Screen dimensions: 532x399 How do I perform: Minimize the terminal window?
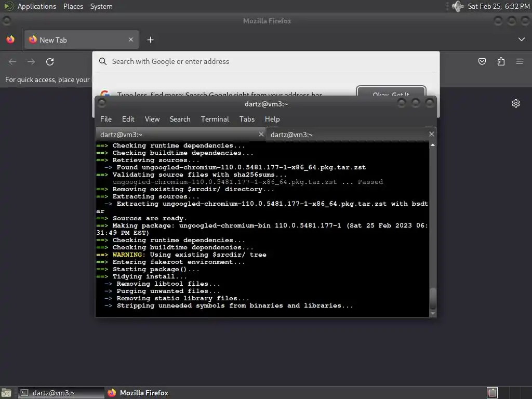point(402,103)
